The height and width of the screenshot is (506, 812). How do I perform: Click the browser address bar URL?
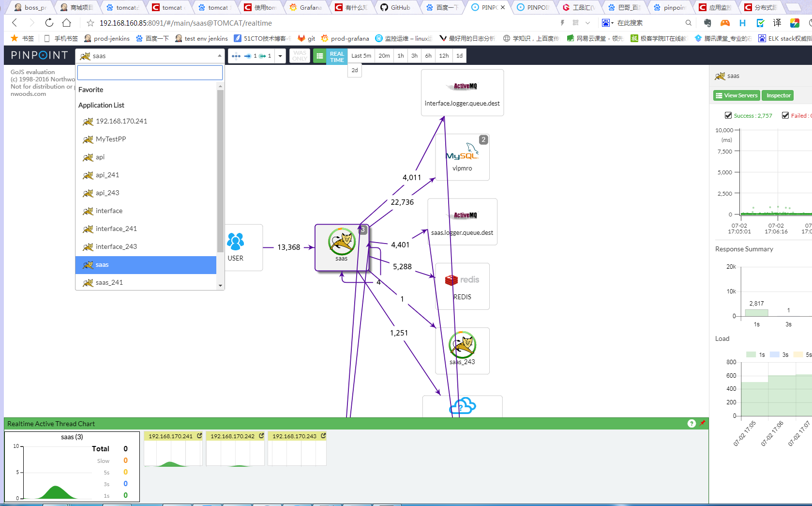tap(186, 23)
